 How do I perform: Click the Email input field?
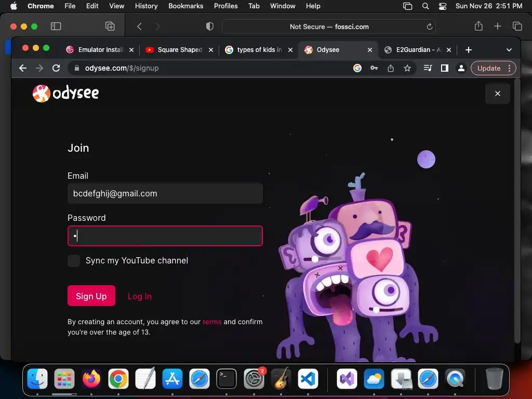(165, 193)
